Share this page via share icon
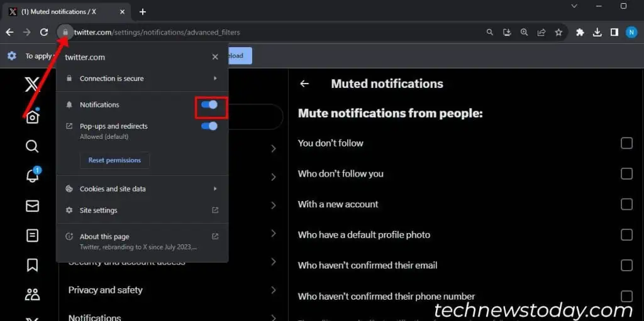 541,33
